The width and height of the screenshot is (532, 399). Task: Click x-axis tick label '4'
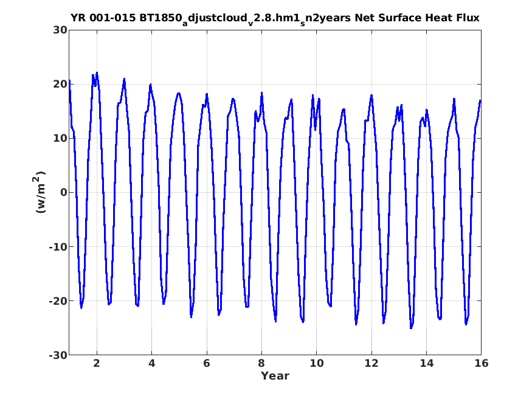[151, 363]
